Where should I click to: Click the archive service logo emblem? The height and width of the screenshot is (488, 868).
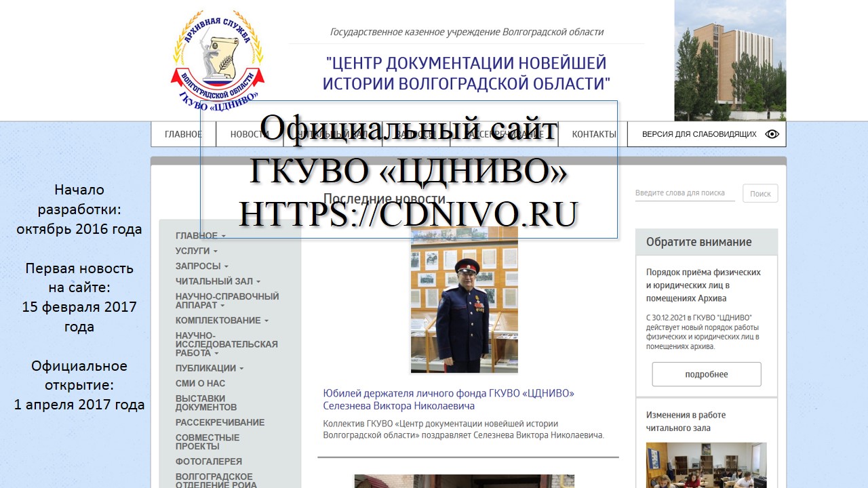[217, 60]
